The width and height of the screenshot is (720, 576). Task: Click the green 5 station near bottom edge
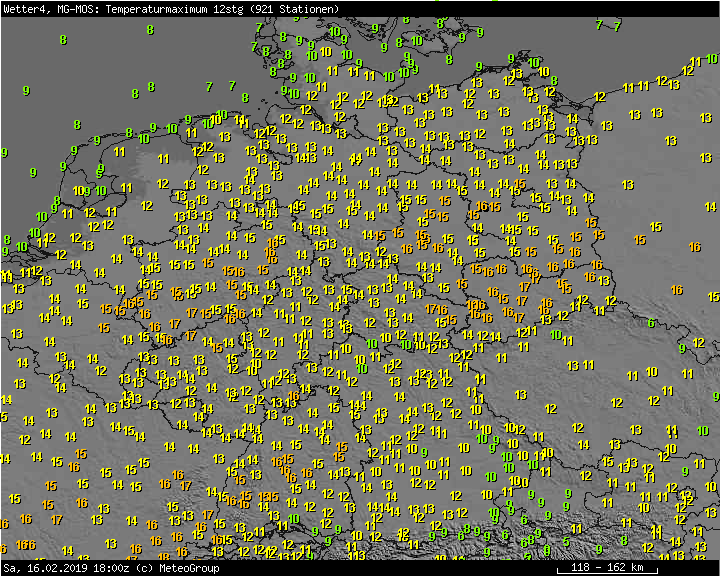[x=566, y=543]
